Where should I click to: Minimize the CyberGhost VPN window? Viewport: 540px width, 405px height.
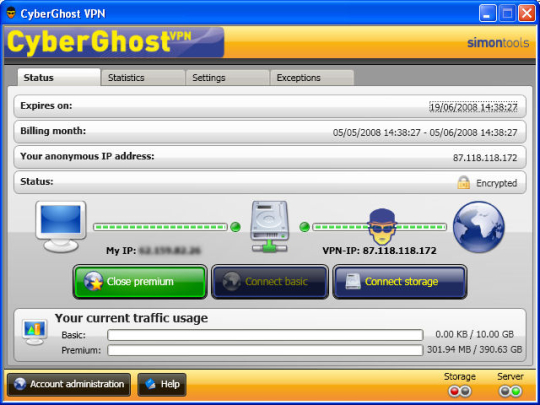(x=487, y=13)
